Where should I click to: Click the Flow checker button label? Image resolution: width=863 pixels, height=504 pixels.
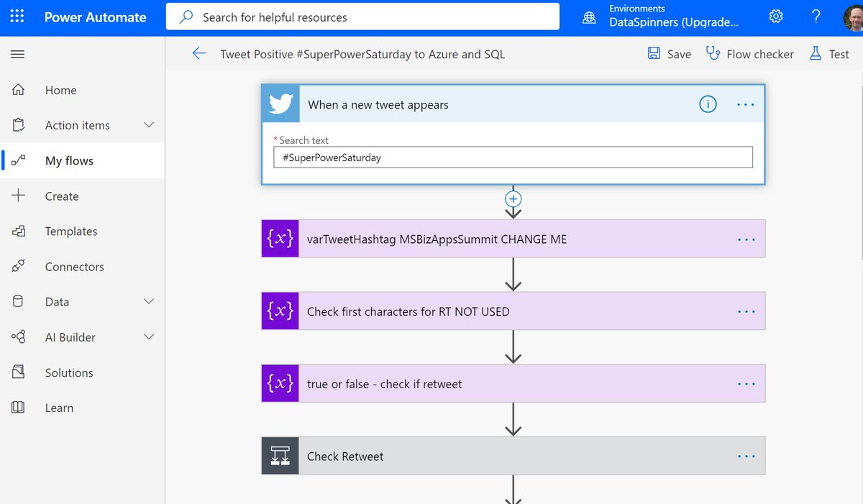click(x=760, y=54)
